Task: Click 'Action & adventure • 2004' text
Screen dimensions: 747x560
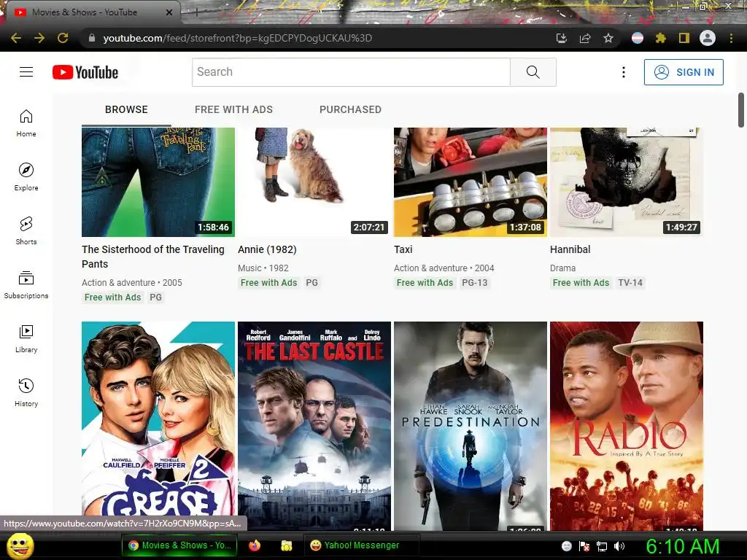Action: pos(444,268)
